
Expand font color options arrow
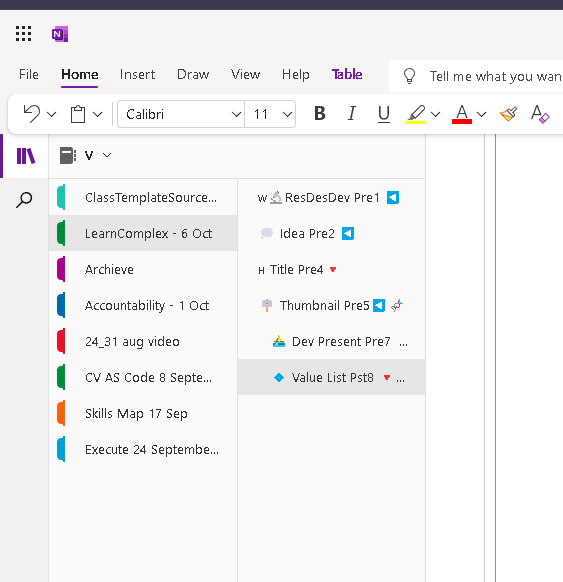point(481,114)
